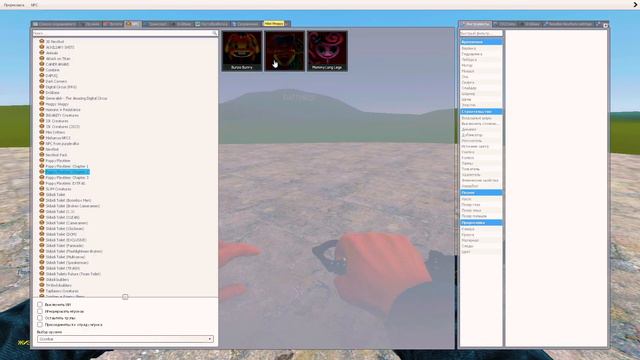Switch to the Списки порождения tab
This screenshot has height=360, width=640.
coord(55,24)
